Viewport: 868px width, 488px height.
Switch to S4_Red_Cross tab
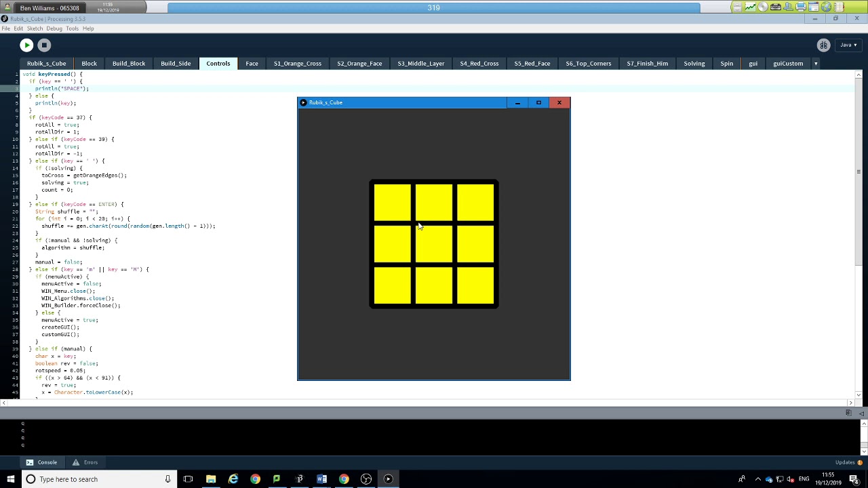(x=479, y=64)
